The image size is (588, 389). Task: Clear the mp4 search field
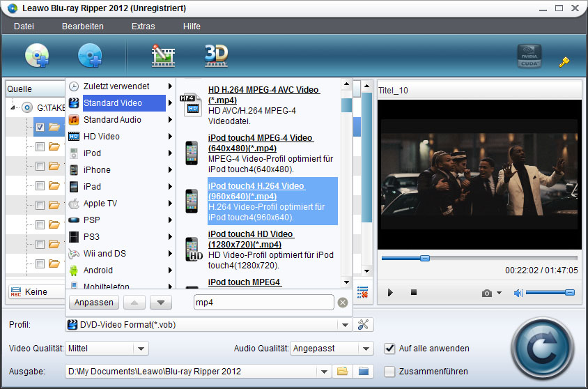[343, 303]
